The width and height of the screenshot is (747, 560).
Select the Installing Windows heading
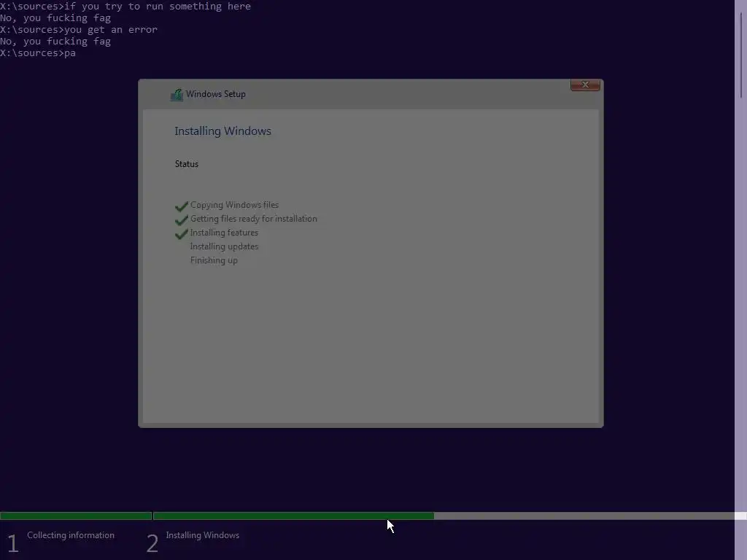tap(222, 131)
